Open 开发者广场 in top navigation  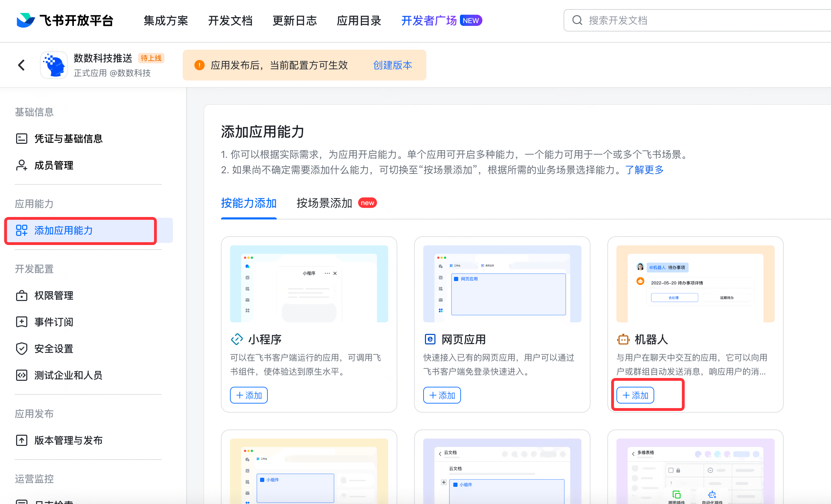(x=429, y=21)
